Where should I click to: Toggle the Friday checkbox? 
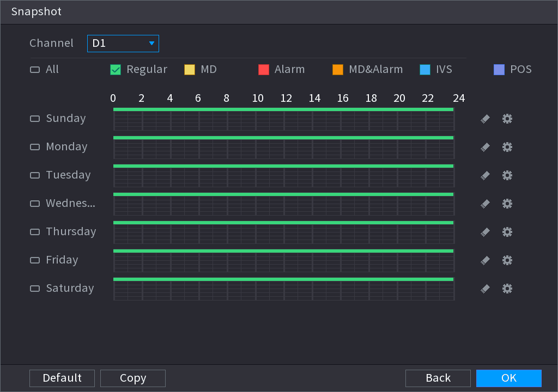click(35, 260)
